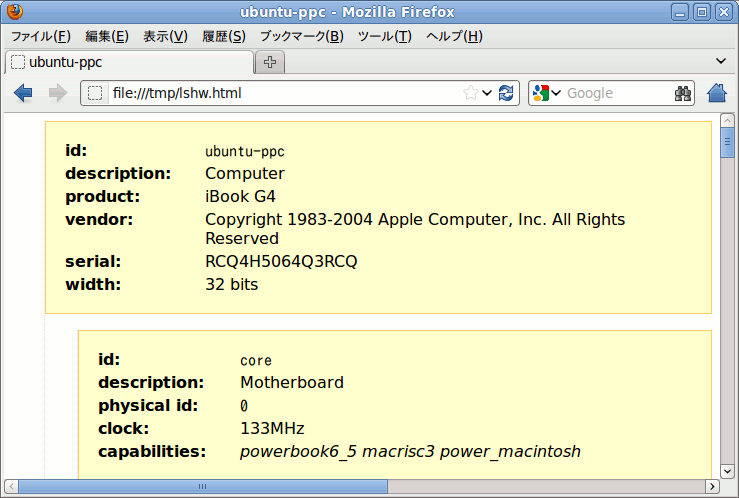This screenshot has height=498, width=739.
Task: Click the horizontal scrollbar thumb
Action: (202, 487)
